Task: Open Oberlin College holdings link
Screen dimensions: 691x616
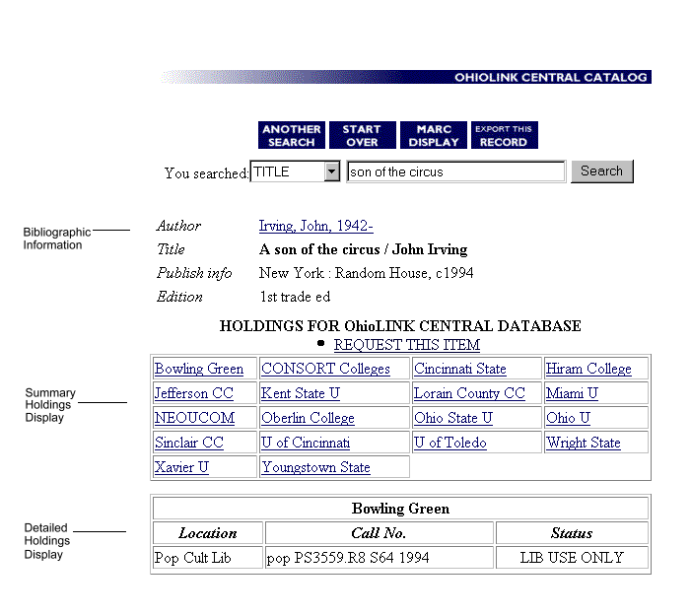Action: [308, 418]
